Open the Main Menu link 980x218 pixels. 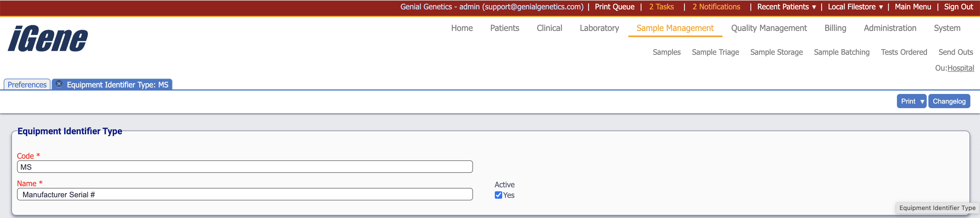click(913, 7)
